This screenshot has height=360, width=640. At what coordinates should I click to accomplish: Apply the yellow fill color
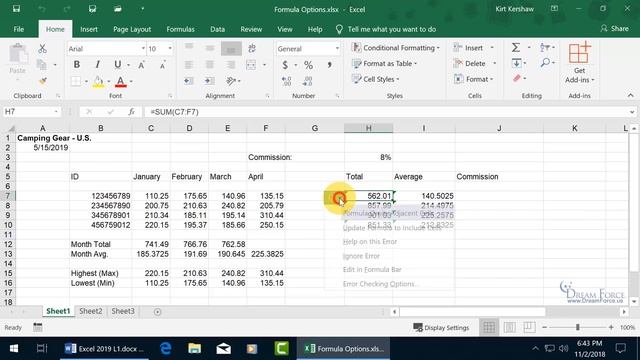98,81
